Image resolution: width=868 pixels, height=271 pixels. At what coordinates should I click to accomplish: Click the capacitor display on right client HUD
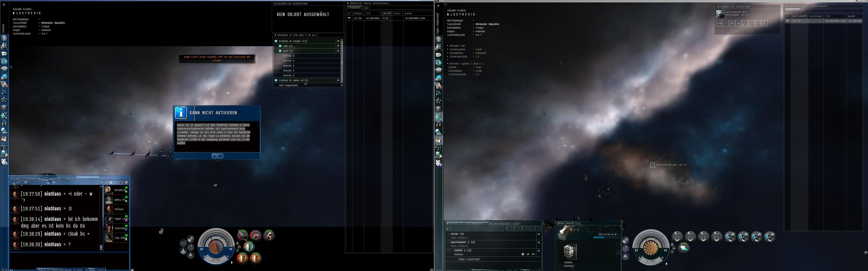(651, 248)
